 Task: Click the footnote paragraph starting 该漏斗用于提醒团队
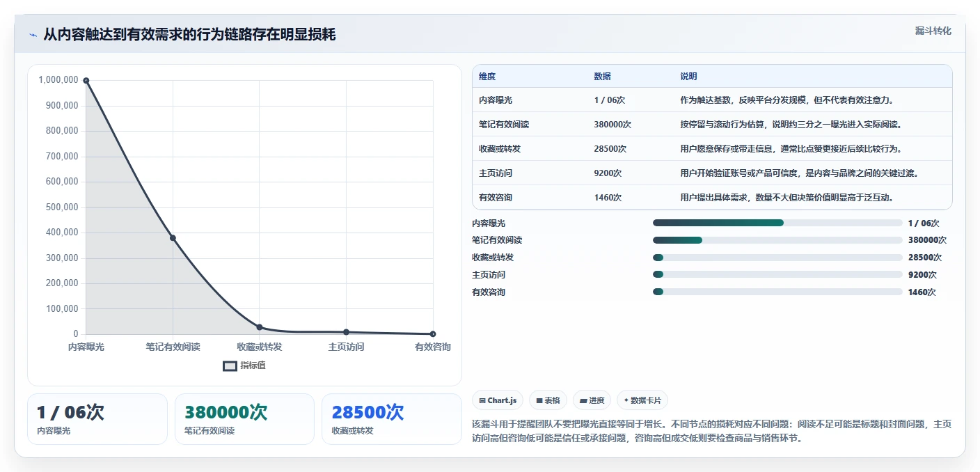[x=711, y=432]
